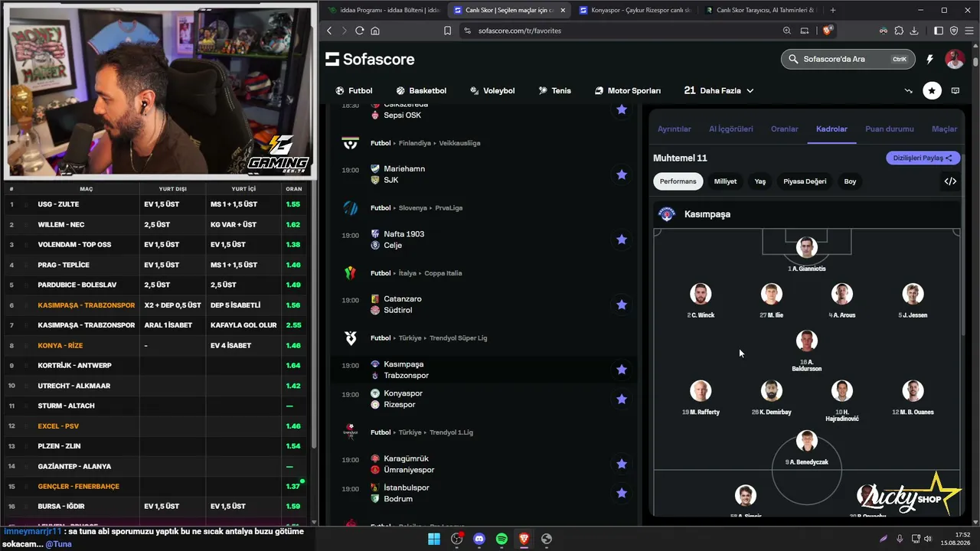This screenshot has width=980, height=551.
Task: Open the browser hamburger menu
Action: (969, 31)
